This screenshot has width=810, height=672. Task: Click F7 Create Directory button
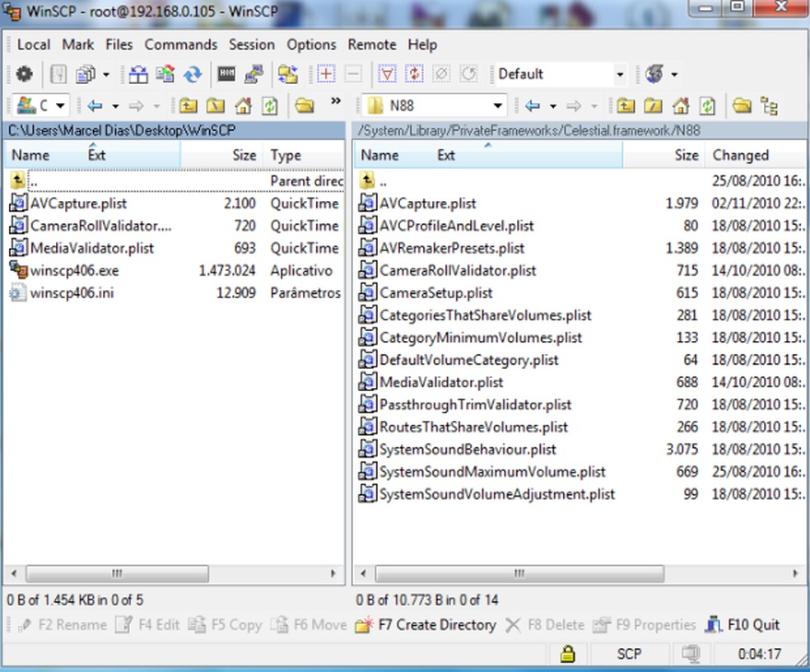(426, 625)
